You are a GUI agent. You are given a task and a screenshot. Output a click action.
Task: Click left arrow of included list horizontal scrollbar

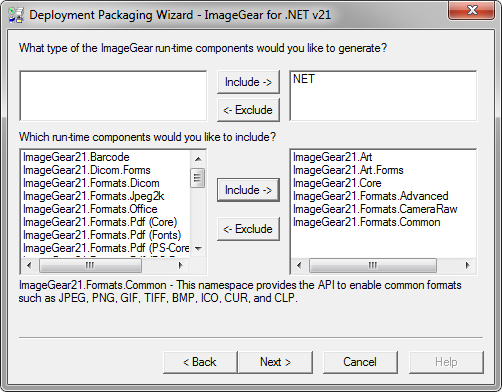click(299, 265)
